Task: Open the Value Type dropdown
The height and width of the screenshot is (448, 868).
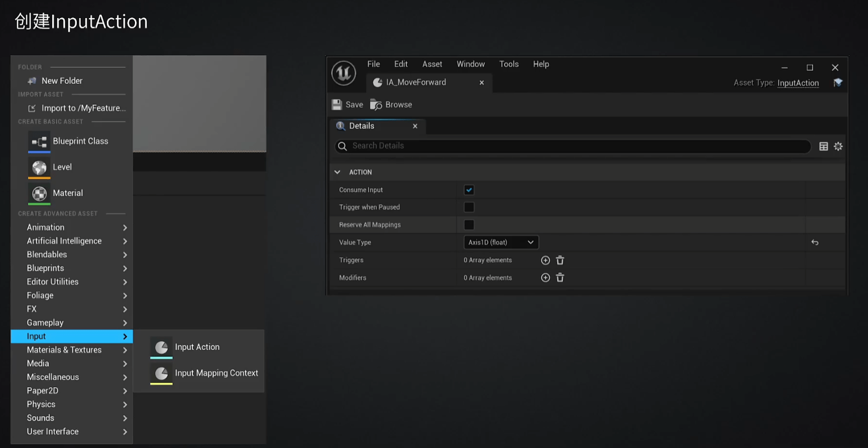Action: pyautogui.click(x=501, y=242)
